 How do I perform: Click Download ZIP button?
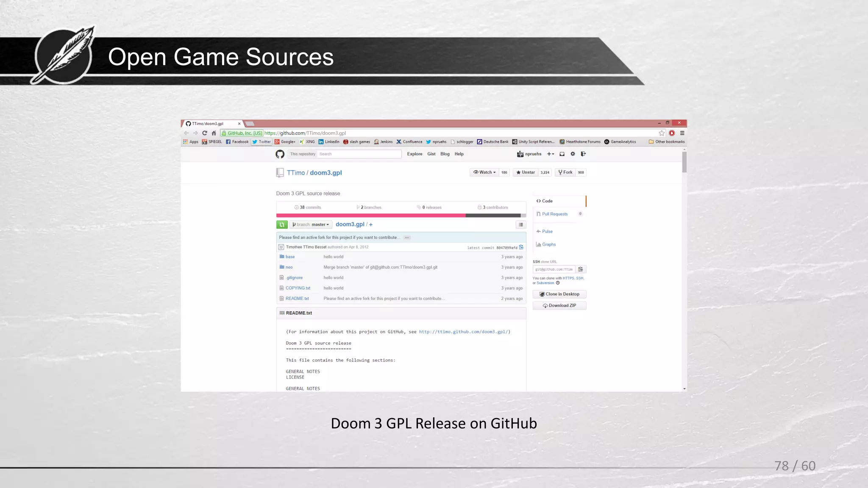coord(559,305)
